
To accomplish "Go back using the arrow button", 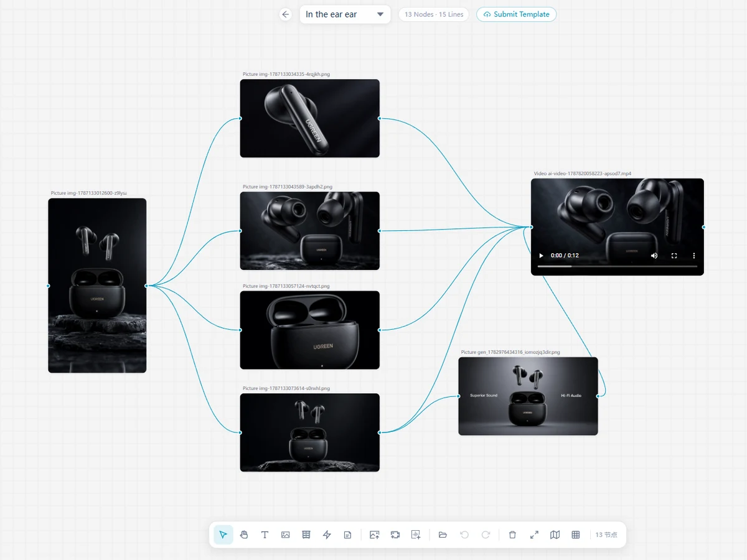I will 286,14.
